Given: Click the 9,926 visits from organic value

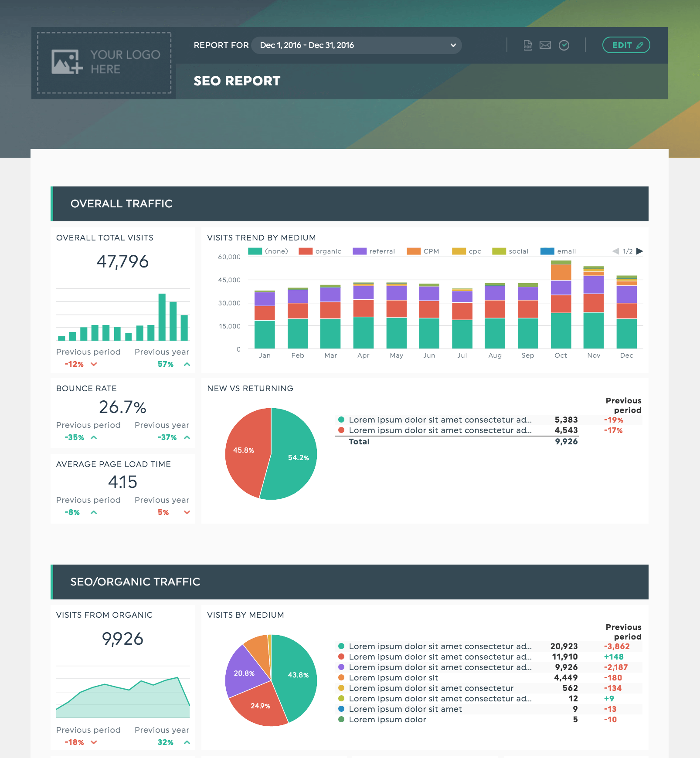Looking at the screenshot, I should tap(123, 639).
